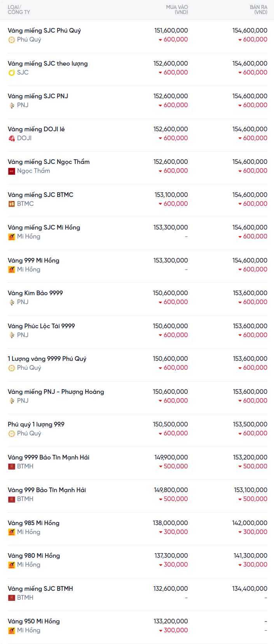The width and height of the screenshot is (274, 644).
Task: Click the BÁN RA (VND) column header
Action: click(x=258, y=10)
